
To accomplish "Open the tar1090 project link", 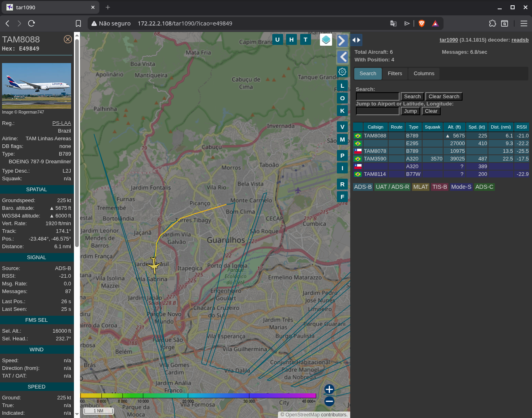I will [448, 40].
